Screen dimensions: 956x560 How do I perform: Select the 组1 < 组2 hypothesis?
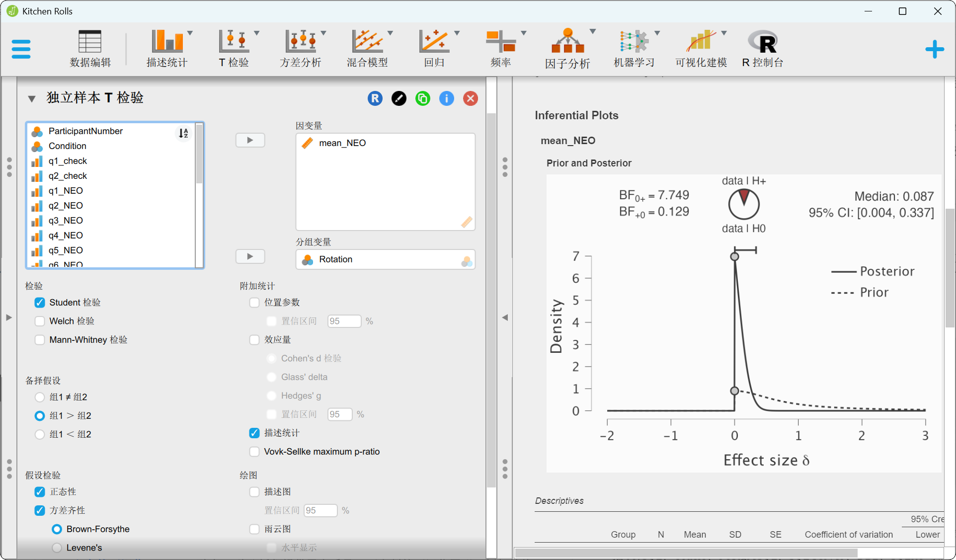coord(40,434)
